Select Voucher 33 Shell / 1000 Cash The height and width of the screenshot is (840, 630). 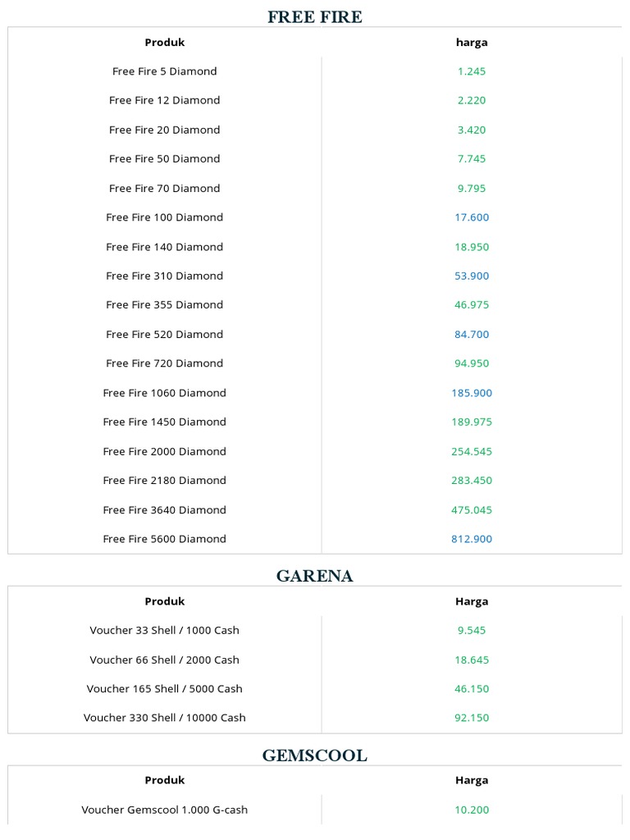point(164,630)
